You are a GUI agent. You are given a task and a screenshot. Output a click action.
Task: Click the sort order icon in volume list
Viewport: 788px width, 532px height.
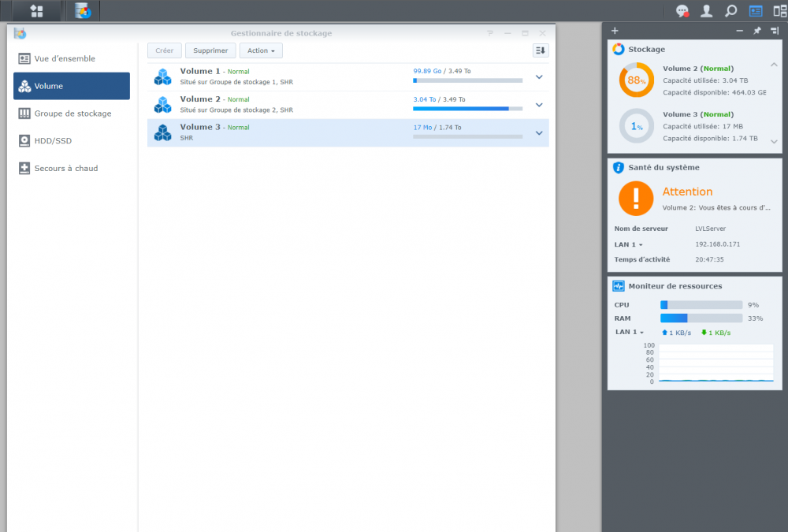[541, 50]
